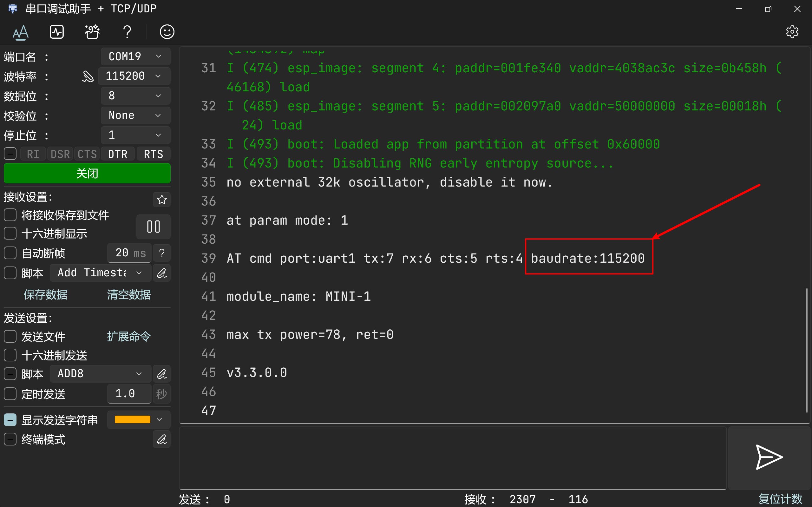
Task: Click the line 'module_name: MINI-1'
Action: click(x=298, y=297)
